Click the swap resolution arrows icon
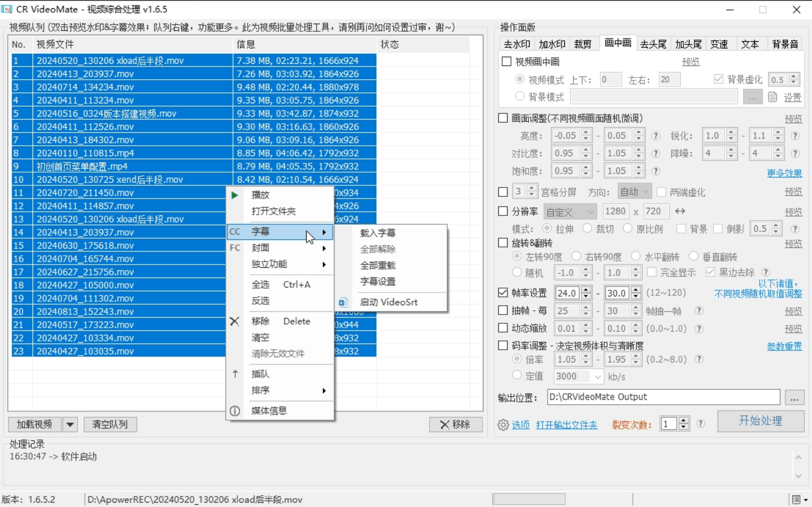The image size is (812, 507). click(x=680, y=211)
